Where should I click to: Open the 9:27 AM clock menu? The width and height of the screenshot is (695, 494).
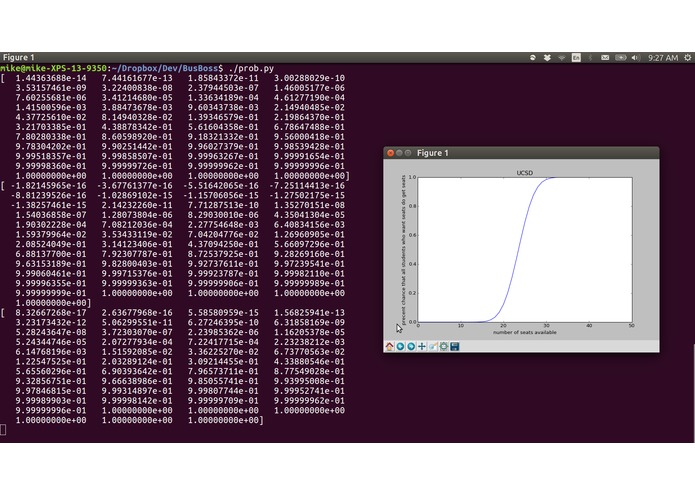663,58
